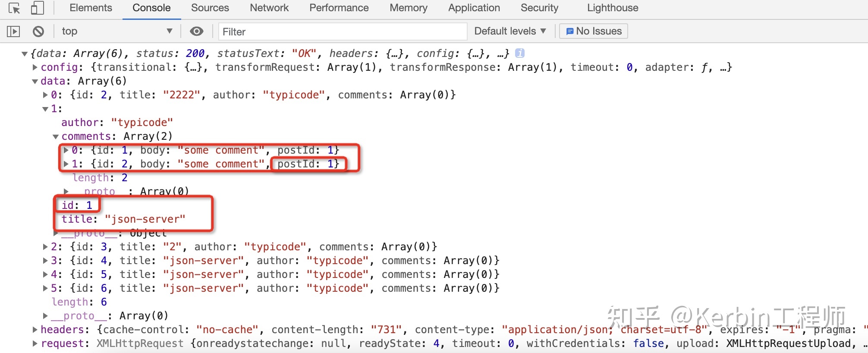Expand the request XMLHttpRequest row
The width and height of the screenshot is (868, 353).
coord(35,344)
